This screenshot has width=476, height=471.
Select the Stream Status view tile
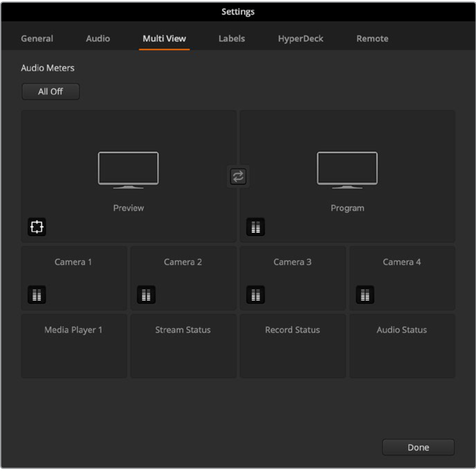pos(183,346)
